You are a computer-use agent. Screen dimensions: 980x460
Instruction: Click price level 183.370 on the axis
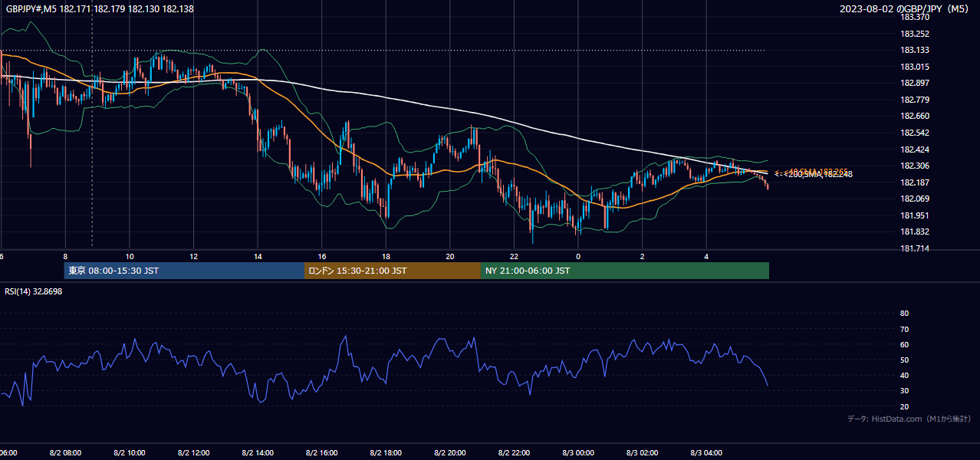(x=914, y=17)
